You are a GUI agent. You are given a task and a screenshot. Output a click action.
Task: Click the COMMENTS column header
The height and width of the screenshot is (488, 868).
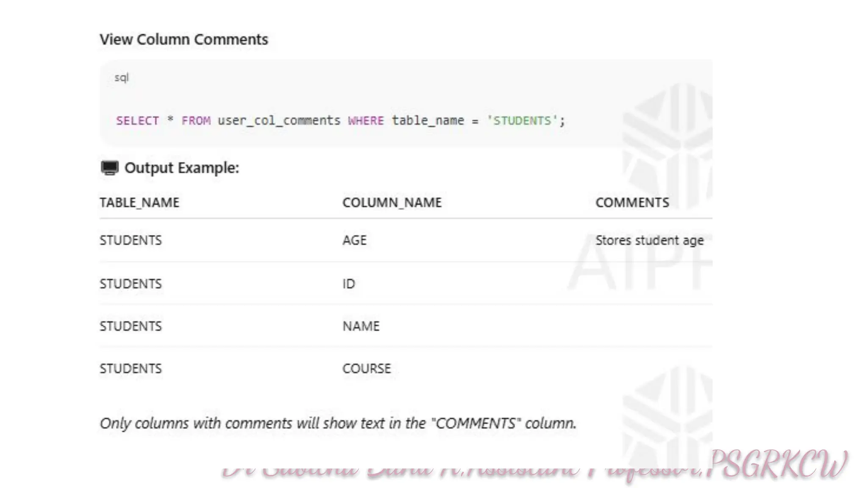click(x=632, y=202)
